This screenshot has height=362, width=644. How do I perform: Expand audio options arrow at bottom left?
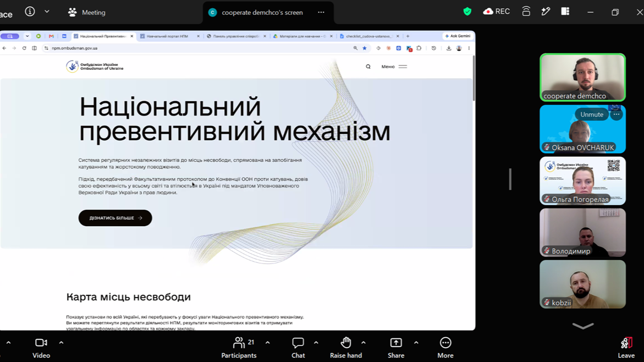point(8,342)
